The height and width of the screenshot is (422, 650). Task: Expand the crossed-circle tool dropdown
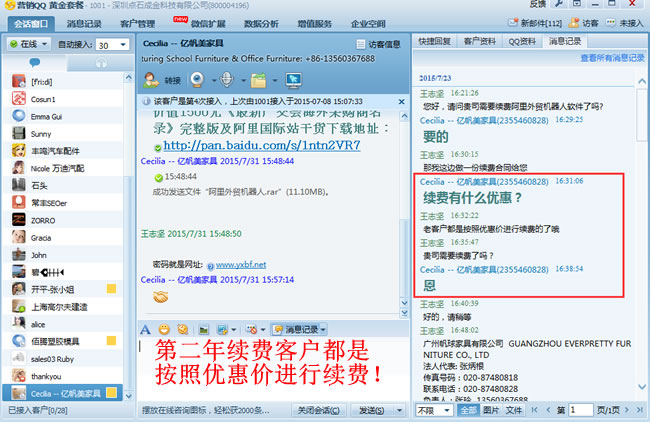[x=263, y=330]
